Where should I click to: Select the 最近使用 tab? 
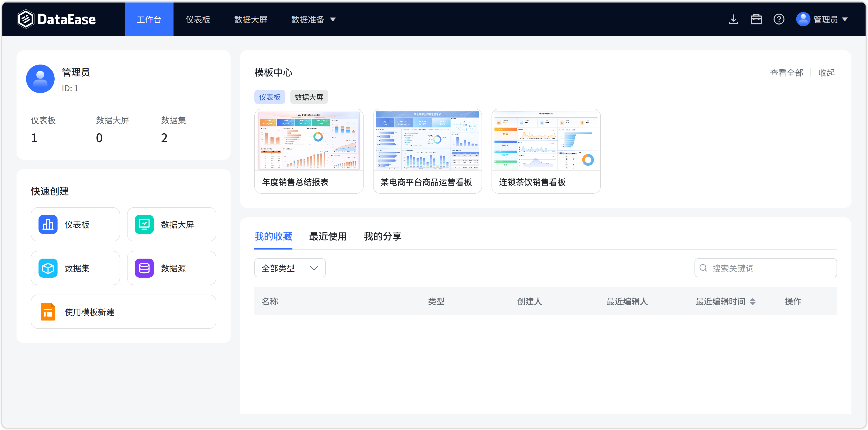[x=328, y=236]
